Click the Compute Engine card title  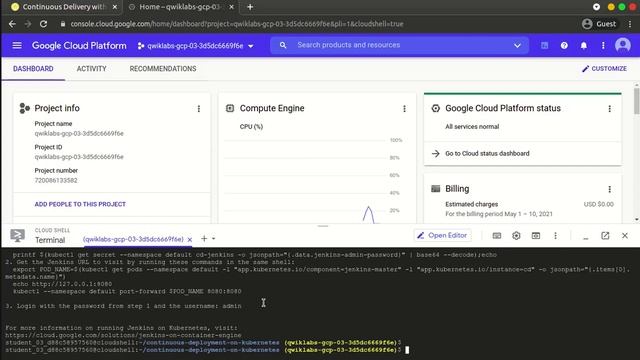(x=272, y=108)
